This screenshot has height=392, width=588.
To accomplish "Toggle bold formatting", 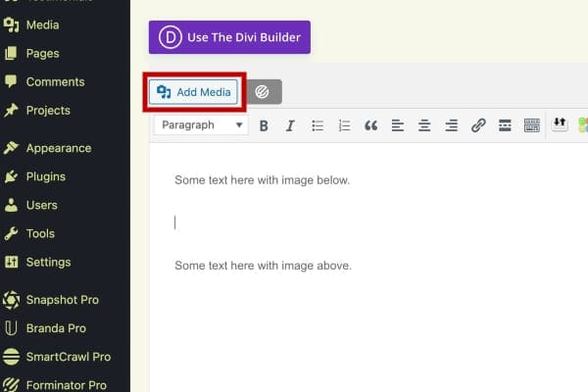I will [x=264, y=125].
